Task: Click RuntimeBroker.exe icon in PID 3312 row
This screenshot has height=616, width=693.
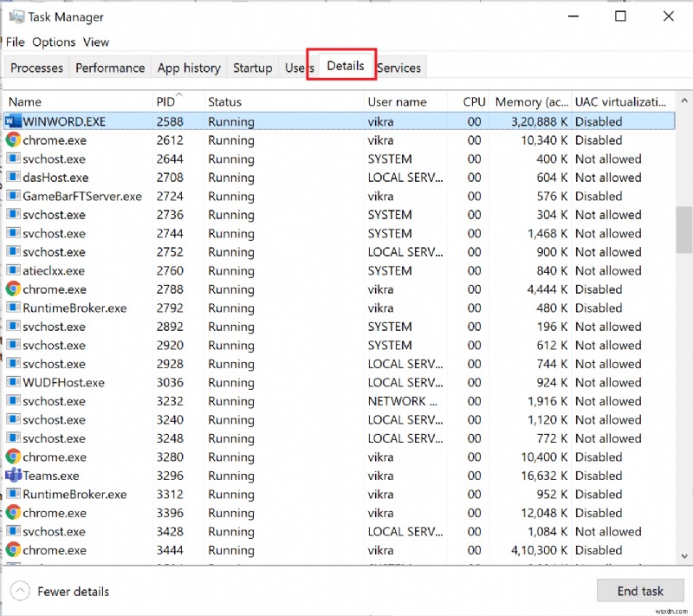Action: coord(13,494)
